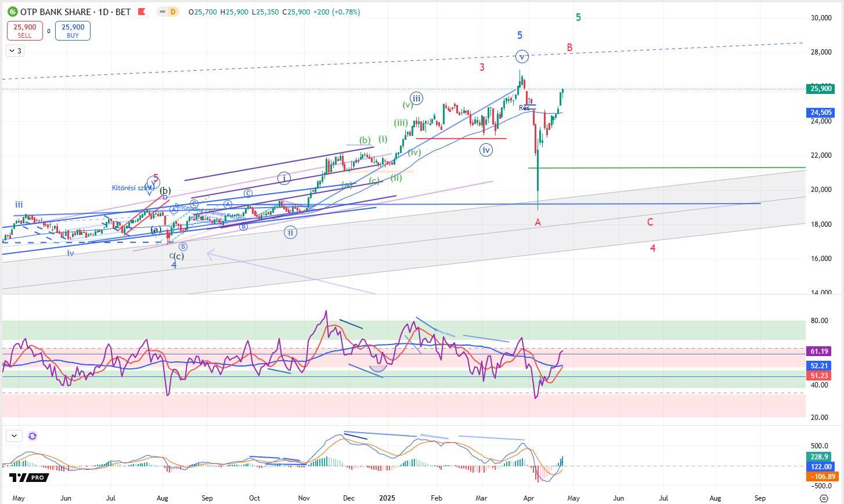
Task: Click the purple refresh icon in MACD pane
Action: pyautogui.click(x=33, y=436)
